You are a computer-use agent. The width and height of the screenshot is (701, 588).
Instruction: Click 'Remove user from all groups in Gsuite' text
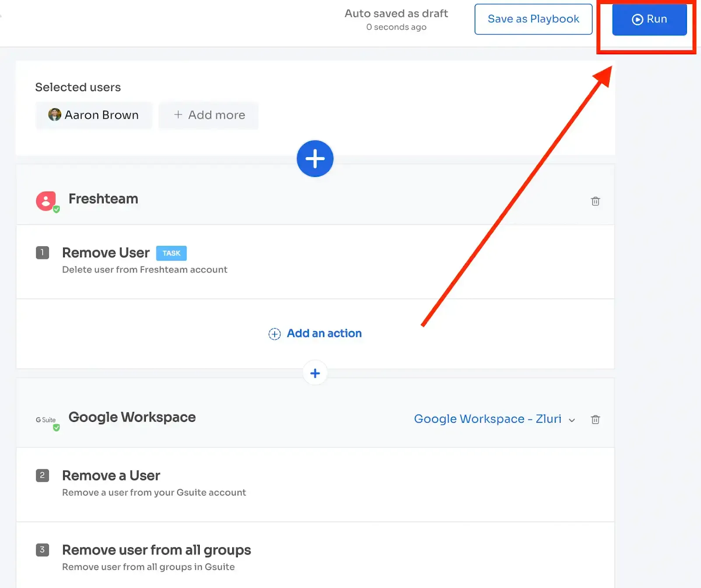[148, 567]
